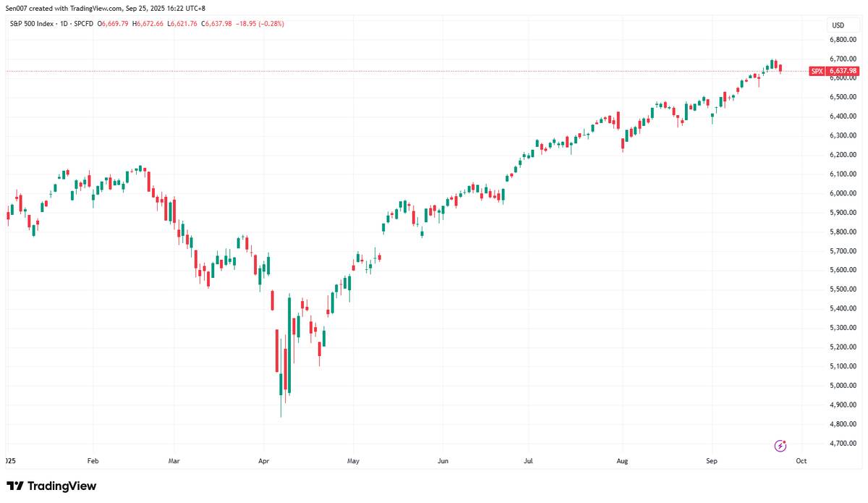868x503 pixels.
Task: Click the Jul label on time axis
Action: [529, 460]
